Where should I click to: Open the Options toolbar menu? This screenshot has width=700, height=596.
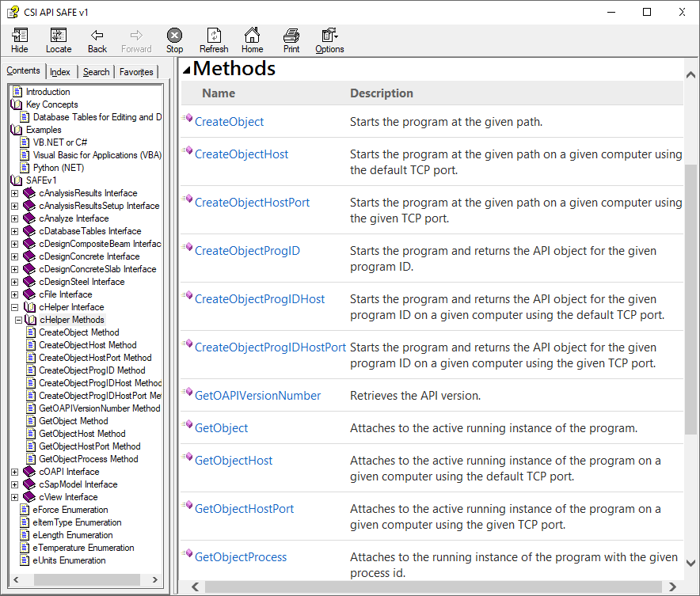click(329, 40)
